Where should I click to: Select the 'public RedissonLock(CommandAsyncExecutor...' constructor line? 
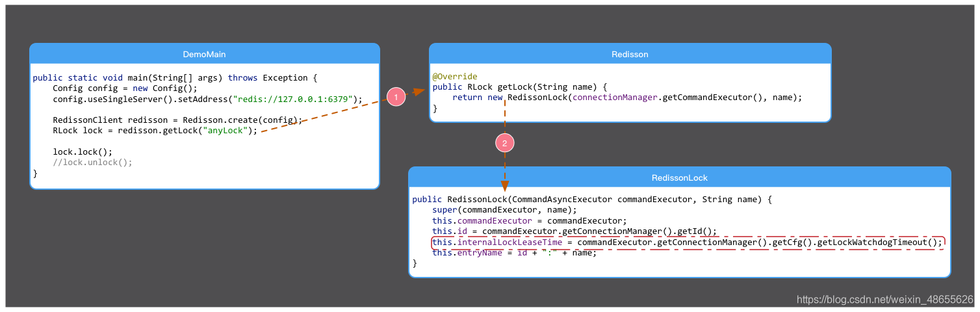[x=591, y=200]
